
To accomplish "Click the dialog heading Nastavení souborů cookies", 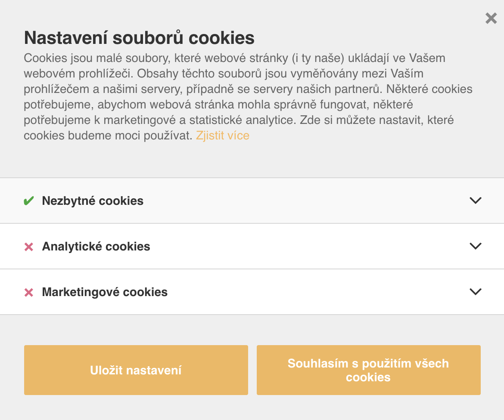I will click(x=139, y=38).
